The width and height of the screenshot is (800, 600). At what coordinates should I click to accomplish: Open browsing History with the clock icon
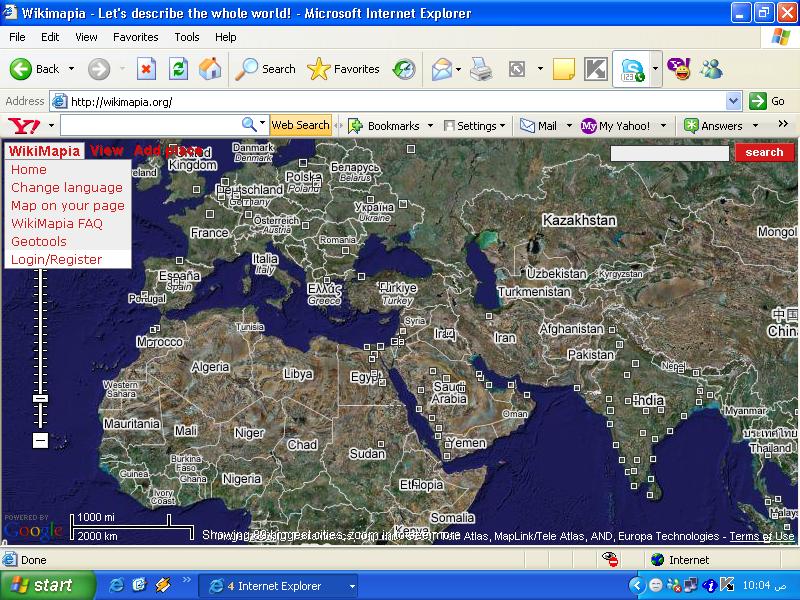(404, 69)
